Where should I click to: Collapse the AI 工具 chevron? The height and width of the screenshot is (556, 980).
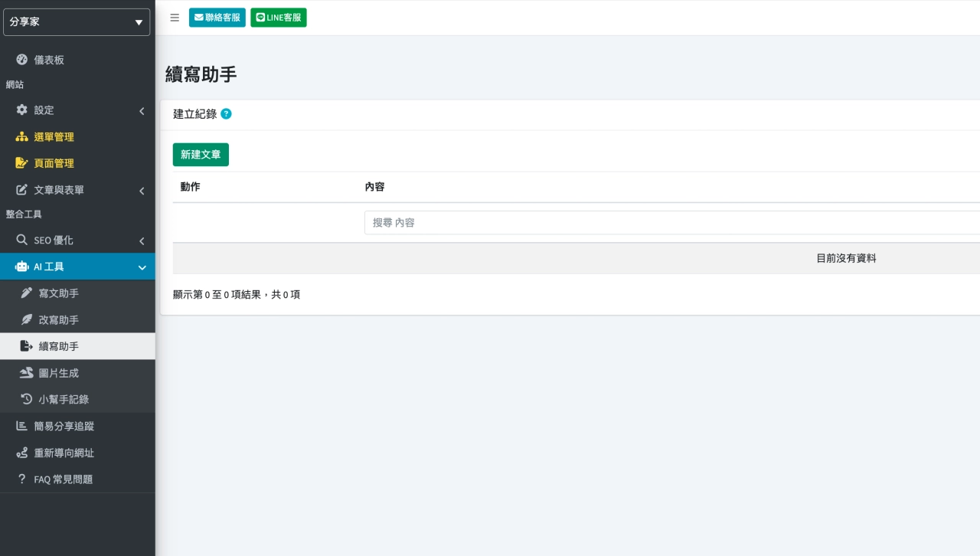coord(142,267)
